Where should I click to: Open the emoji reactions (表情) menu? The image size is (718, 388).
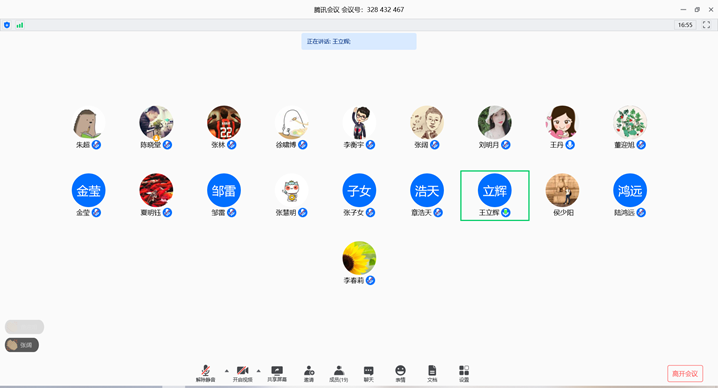click(x=400, y=373)
